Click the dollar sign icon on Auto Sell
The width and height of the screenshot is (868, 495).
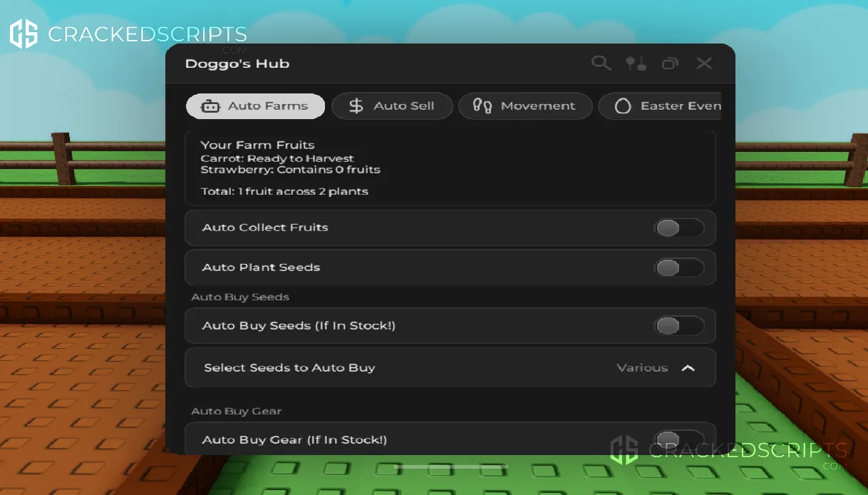pos(356,106)
